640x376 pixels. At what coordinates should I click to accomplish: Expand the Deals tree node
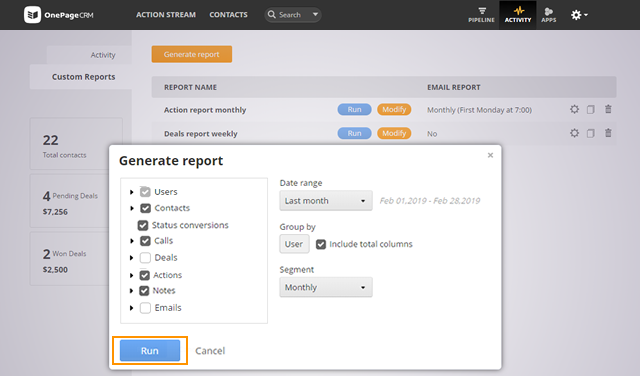(131, 258)
